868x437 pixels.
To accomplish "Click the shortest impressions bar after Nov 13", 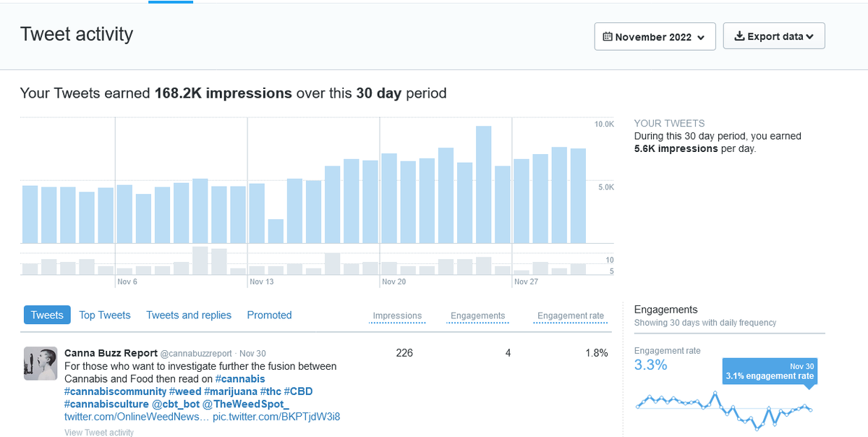I will (x=276, y=231).
